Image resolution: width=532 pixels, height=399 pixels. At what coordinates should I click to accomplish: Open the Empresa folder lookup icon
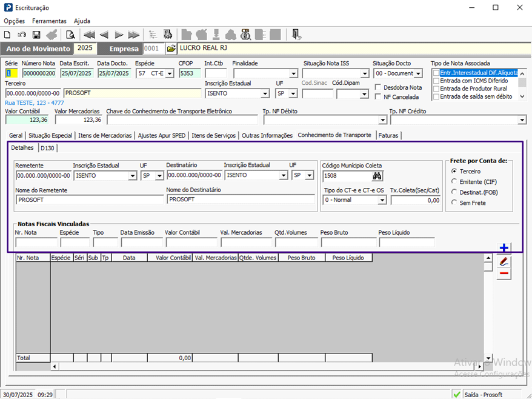point(171,49)
